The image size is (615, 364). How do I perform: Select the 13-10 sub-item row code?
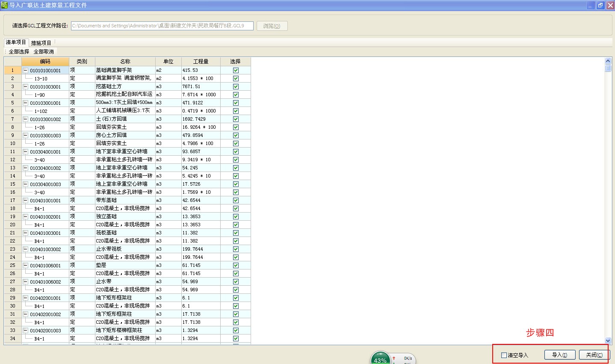(41, 79)
